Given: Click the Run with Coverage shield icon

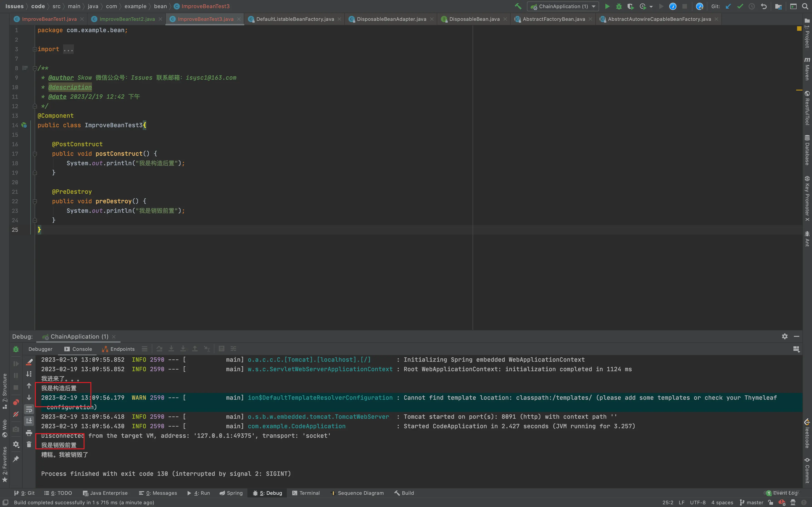Looking at the screenshot, I should click(x=631, y=6).
